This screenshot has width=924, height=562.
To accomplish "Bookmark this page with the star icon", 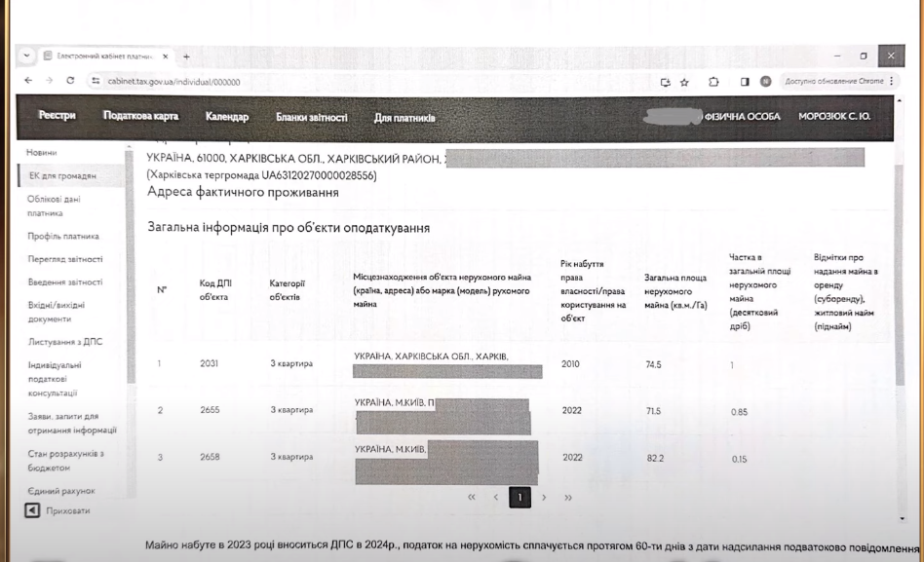I will [x=685, y=82].
